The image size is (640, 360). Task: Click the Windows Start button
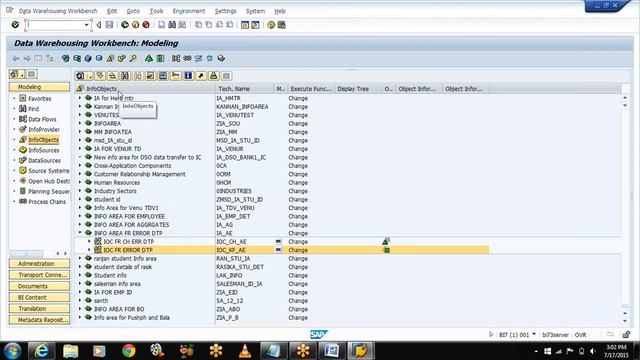(12, 351)
